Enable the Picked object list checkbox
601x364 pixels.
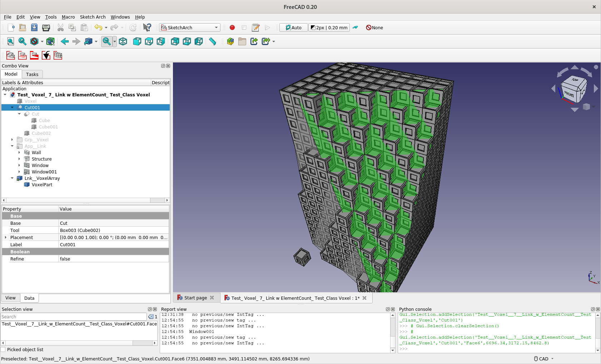[x=4, y=350]
